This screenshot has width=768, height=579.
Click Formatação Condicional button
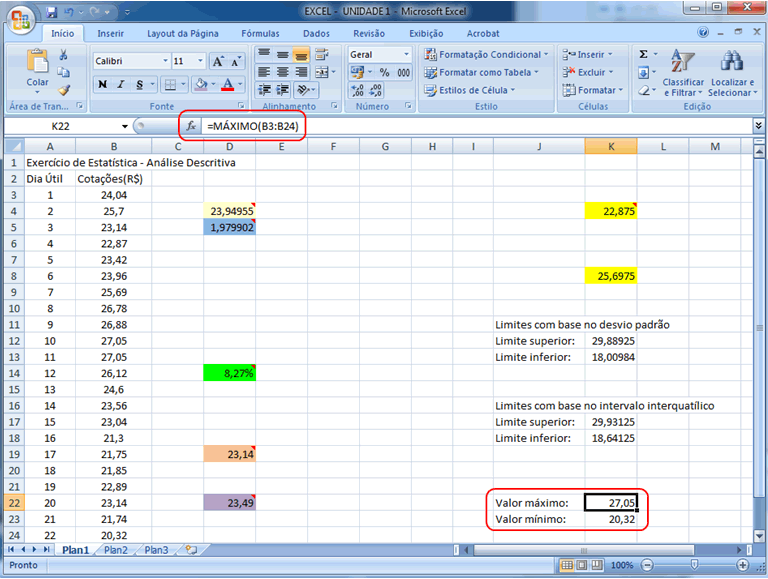click(x=483, y=55)
